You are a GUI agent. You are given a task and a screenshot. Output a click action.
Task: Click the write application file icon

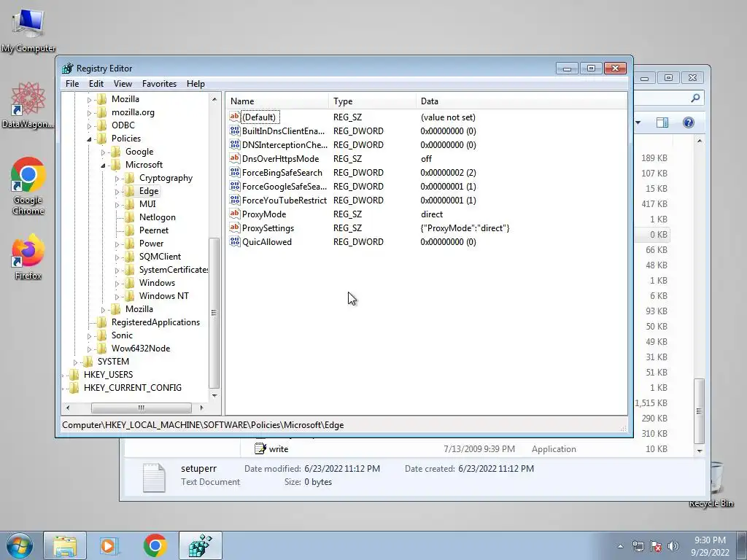click(260, 448)
